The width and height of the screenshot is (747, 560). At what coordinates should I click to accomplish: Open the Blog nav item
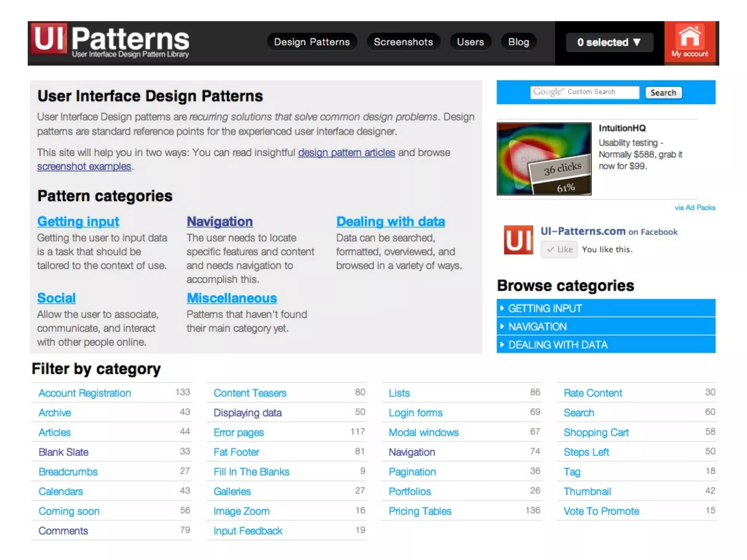coord(518,42)
